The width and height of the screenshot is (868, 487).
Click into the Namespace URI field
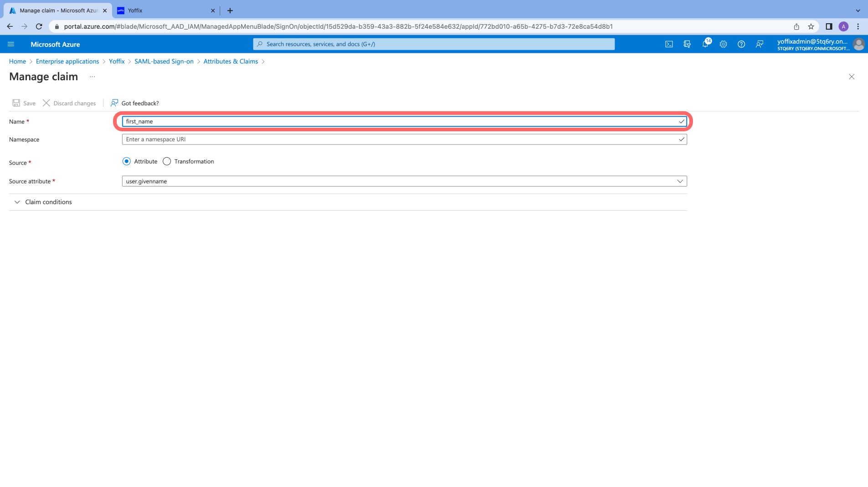[x=404, y=139]
